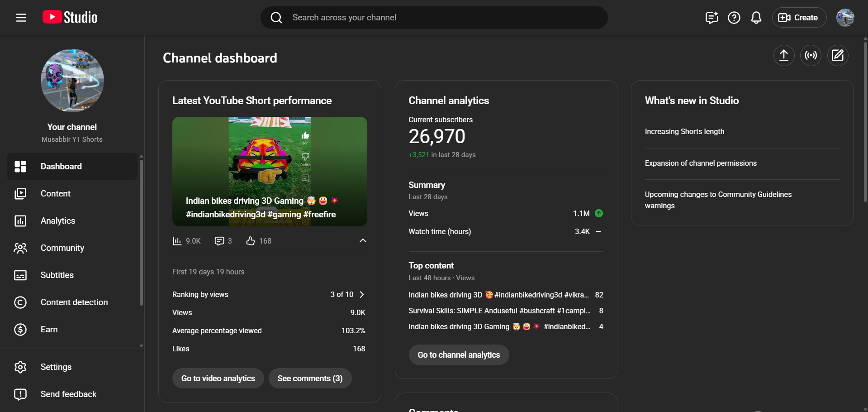Open the account avatar in top right
The height and width of the screenshot is (412, 868).
tap(845, 18)
